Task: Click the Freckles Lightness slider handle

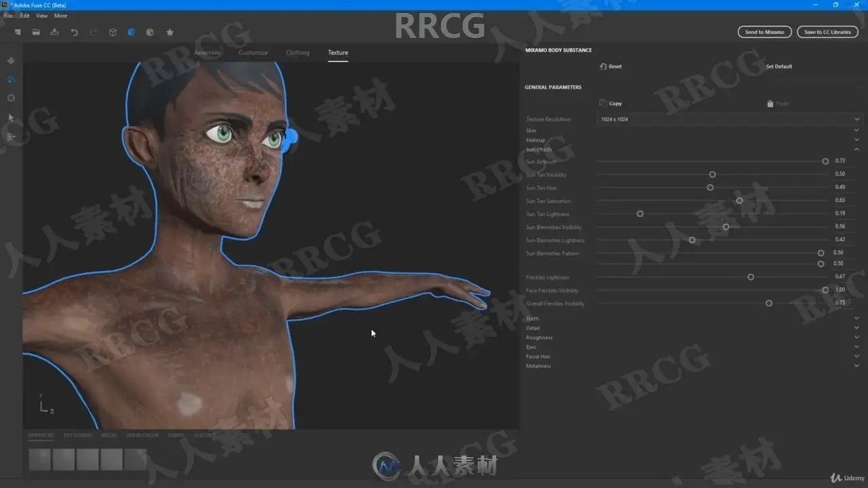Action: click(x=751, y=277)
